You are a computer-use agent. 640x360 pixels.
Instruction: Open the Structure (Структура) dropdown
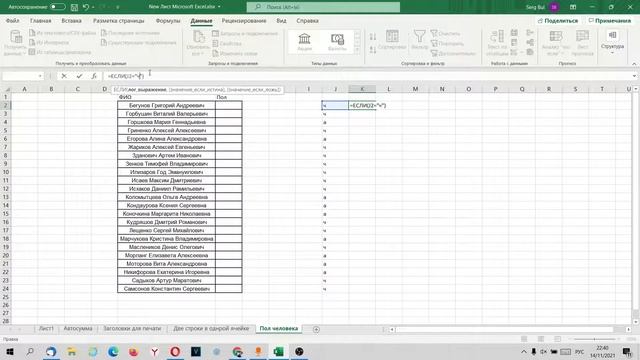(x=612, y=42)
